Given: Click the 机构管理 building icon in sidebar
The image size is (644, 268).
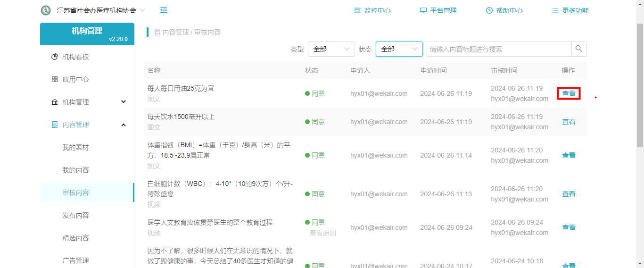Looking at the screenshot, I should [x=55, y=102].
